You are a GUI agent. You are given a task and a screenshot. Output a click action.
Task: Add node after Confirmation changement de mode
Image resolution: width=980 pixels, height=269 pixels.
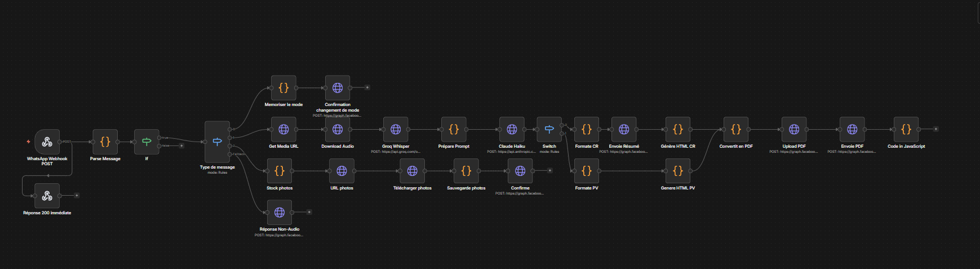[x=367, y=87]
